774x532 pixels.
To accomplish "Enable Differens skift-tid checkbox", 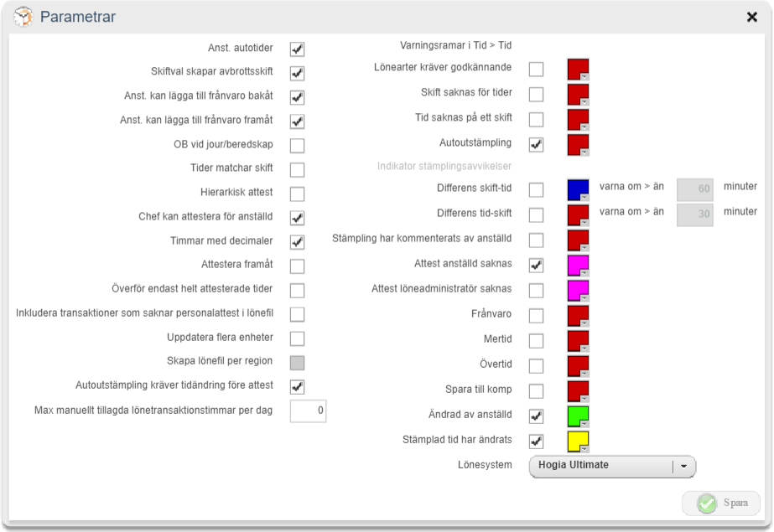I will click(x=536, y=190).
